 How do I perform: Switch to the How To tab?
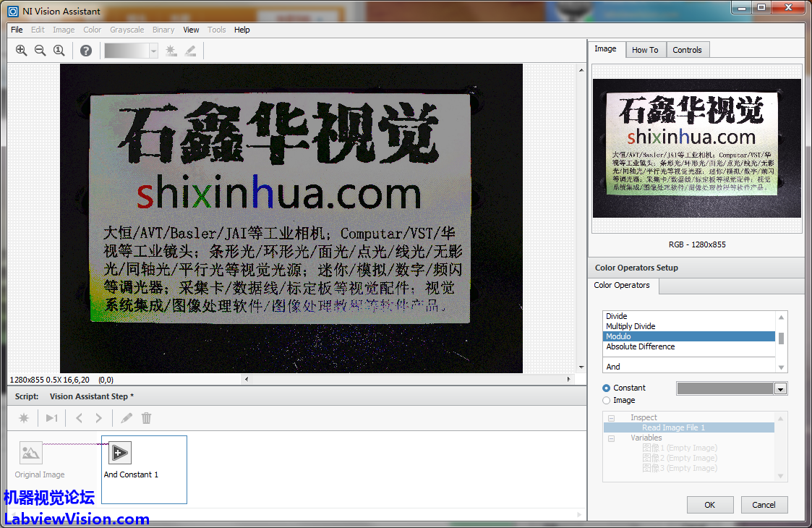[x=645, y=50]
